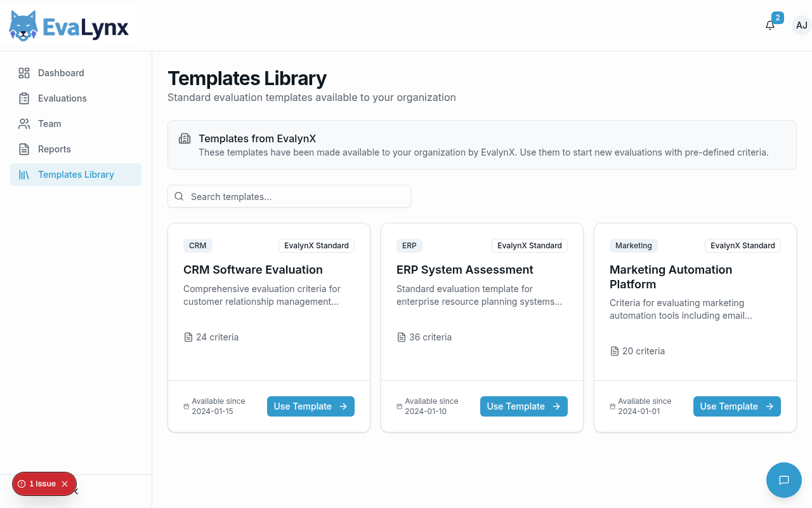Click the building icon beside Templates from EvalynX
The width and height of the screenshot is (812, 508).
[x=185, y=138]
